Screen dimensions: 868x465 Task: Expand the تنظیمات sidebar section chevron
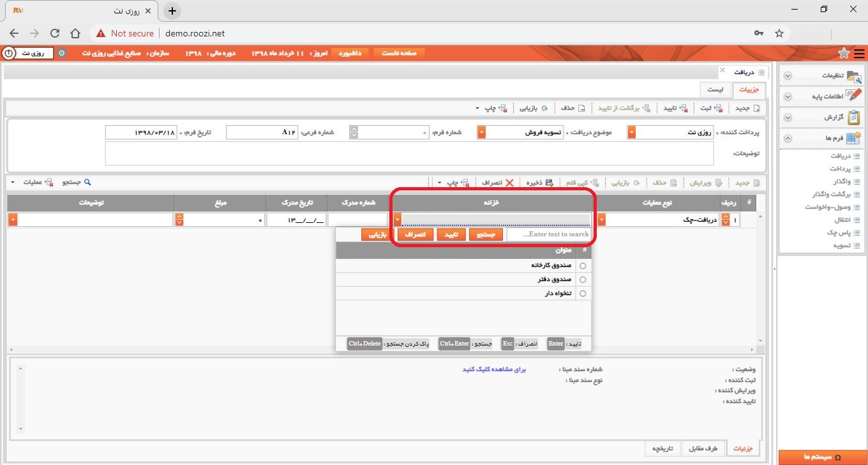[x=788, y=75]
